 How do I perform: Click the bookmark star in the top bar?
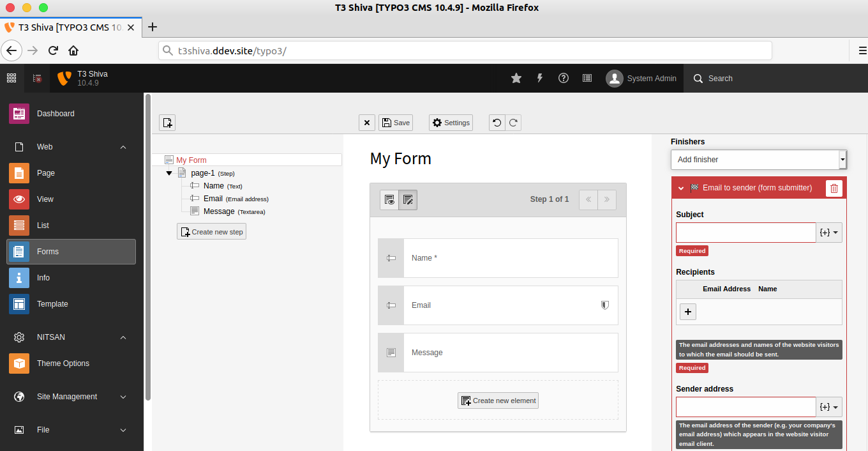pyautogui.click(x=516, y=78)
